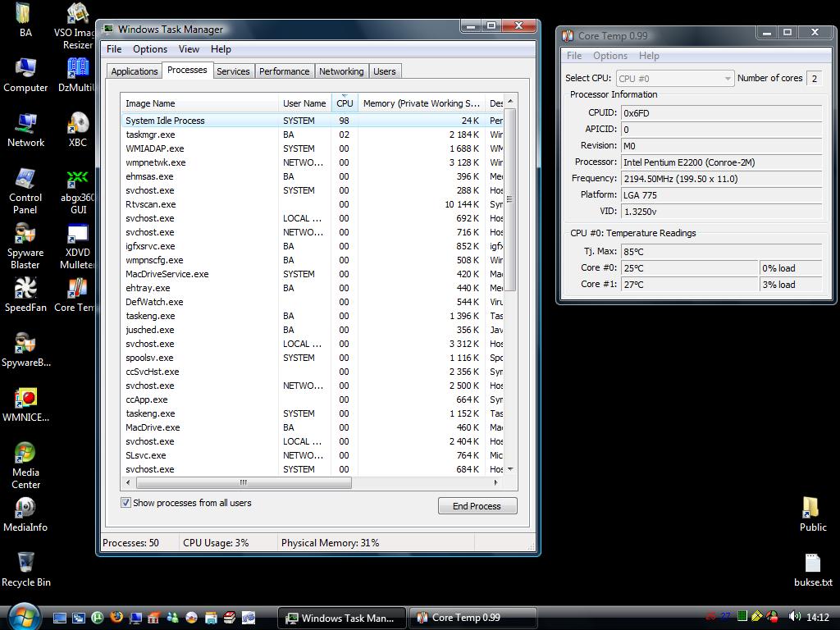Switch to Core Temp 0.99 taskbar button
The image size is (840, 630).
pyautogui.click(x=473, y=618)
